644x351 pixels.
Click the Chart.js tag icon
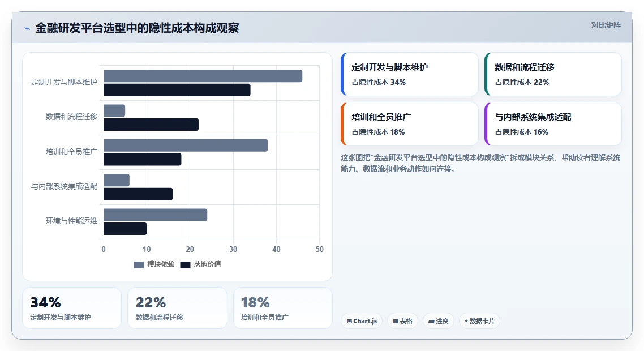(349, 322)
